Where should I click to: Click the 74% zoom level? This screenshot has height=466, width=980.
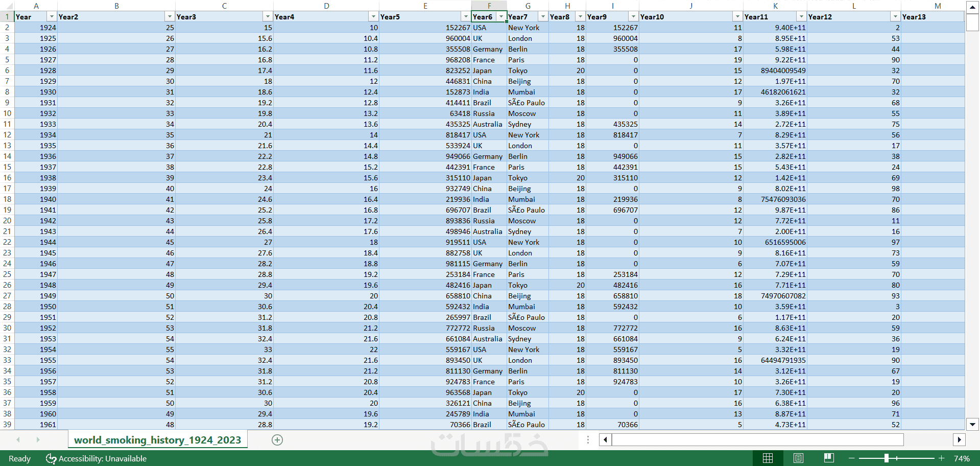pos(962,458)
